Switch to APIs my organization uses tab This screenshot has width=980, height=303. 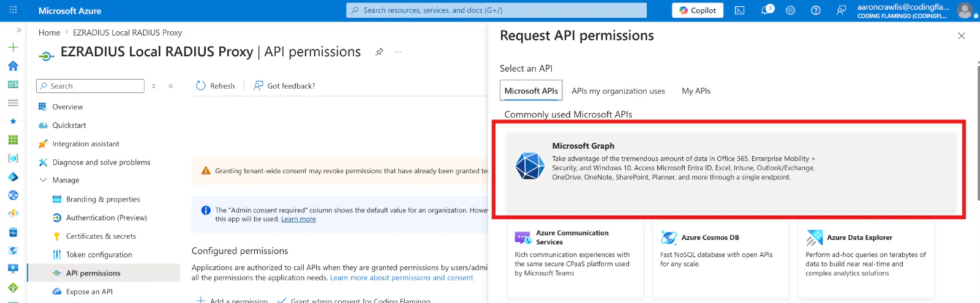[618, 91]
